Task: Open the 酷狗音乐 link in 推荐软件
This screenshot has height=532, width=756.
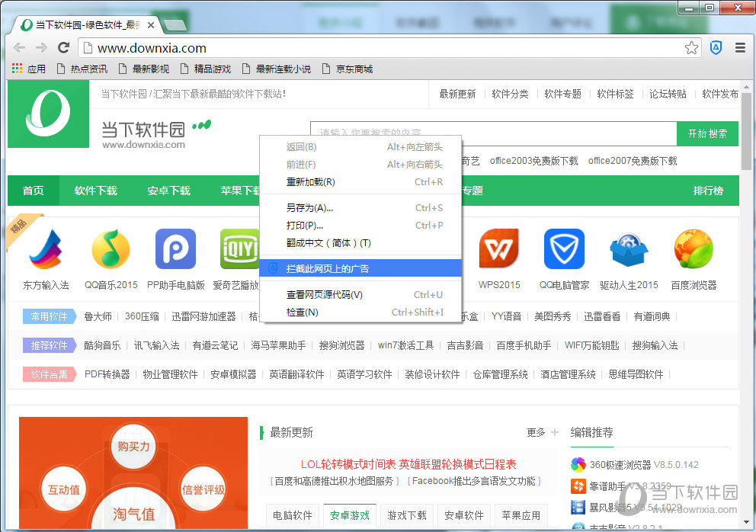Action: click(102, 345)
